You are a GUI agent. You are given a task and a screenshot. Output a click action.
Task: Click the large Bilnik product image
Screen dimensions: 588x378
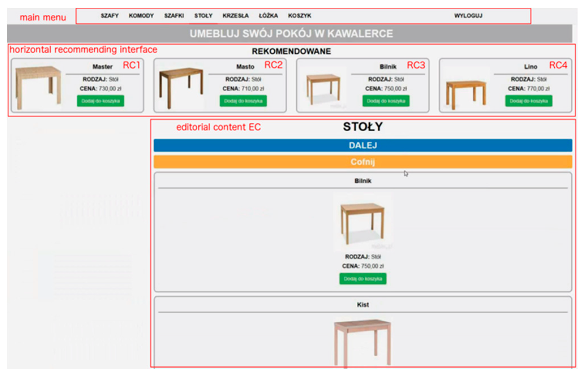click(x=363, y=222)
